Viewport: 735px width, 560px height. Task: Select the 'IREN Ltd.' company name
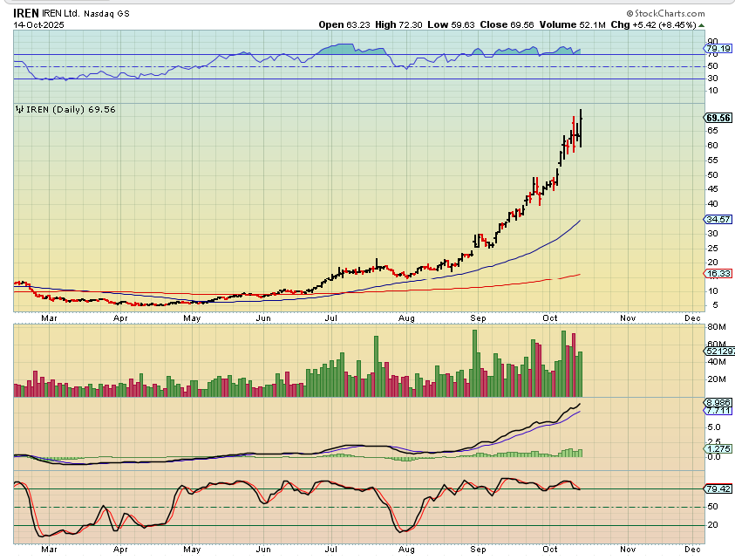point(60,14)
